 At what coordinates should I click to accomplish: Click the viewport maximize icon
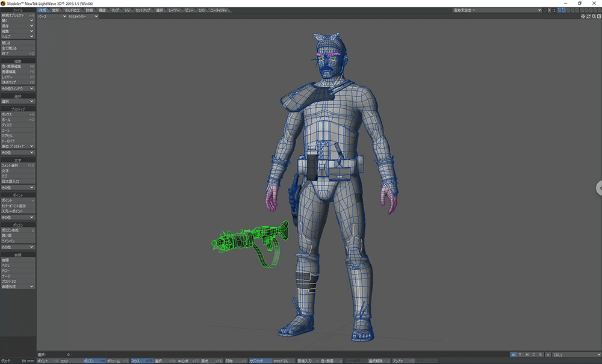click(x=599, y=16)
